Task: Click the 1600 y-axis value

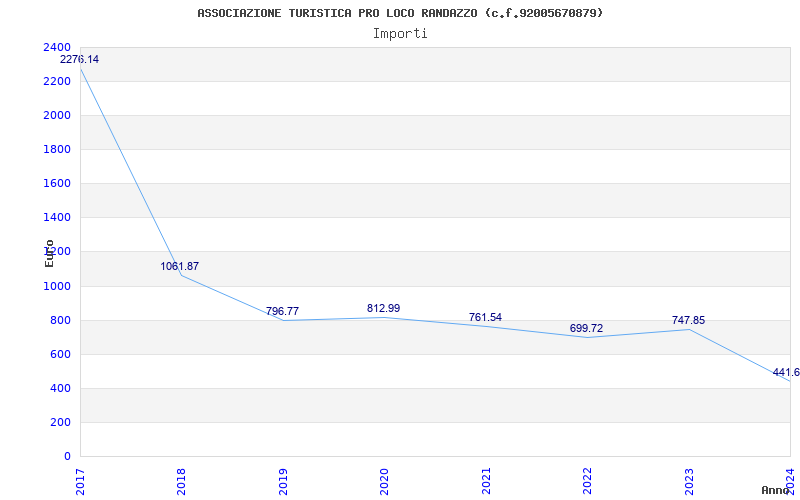Action: [57, 184]
